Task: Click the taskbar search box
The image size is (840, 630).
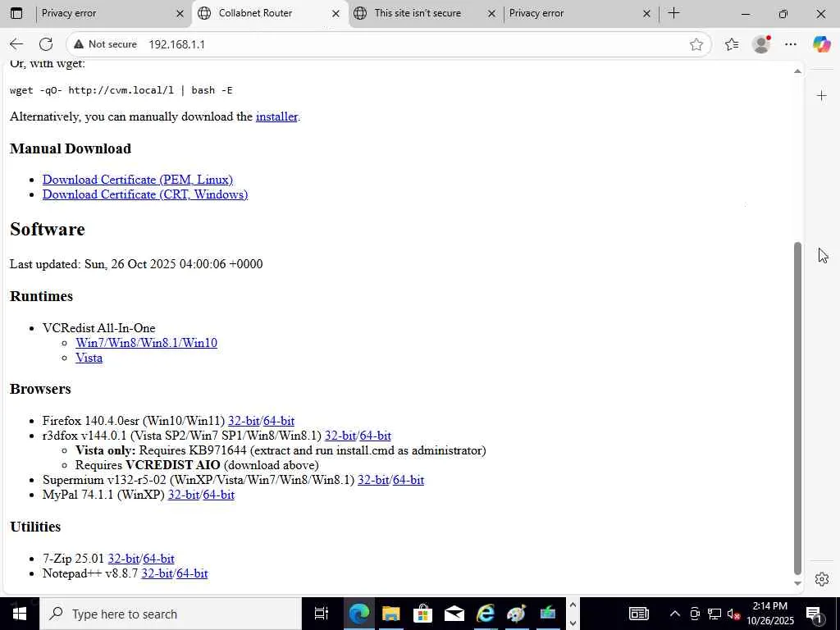Action: coord(171,614)
